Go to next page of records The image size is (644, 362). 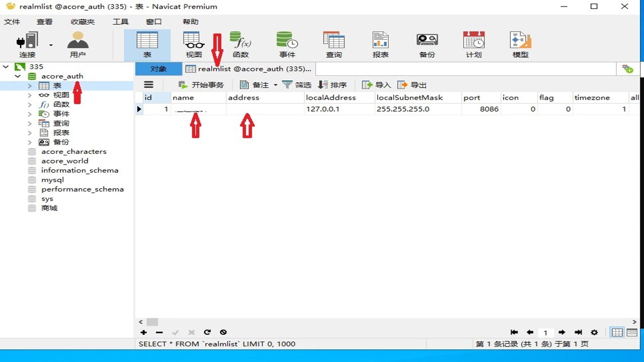tap(562, 332)
